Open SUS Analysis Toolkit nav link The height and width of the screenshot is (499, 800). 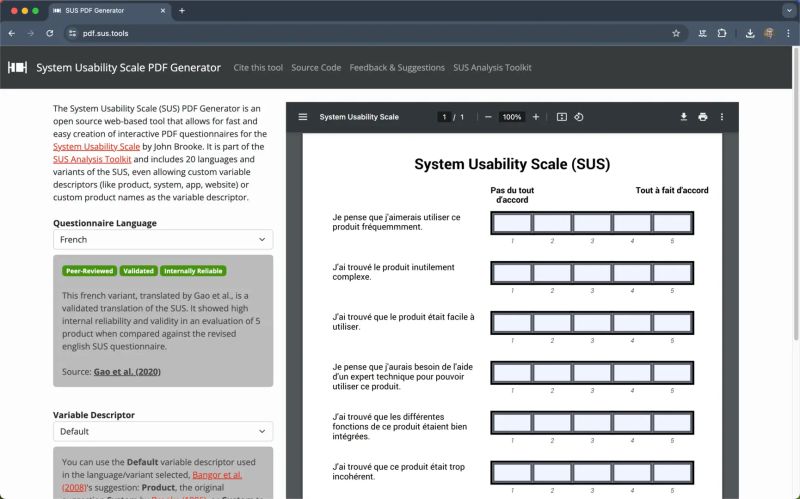click(x=492, y=67)
